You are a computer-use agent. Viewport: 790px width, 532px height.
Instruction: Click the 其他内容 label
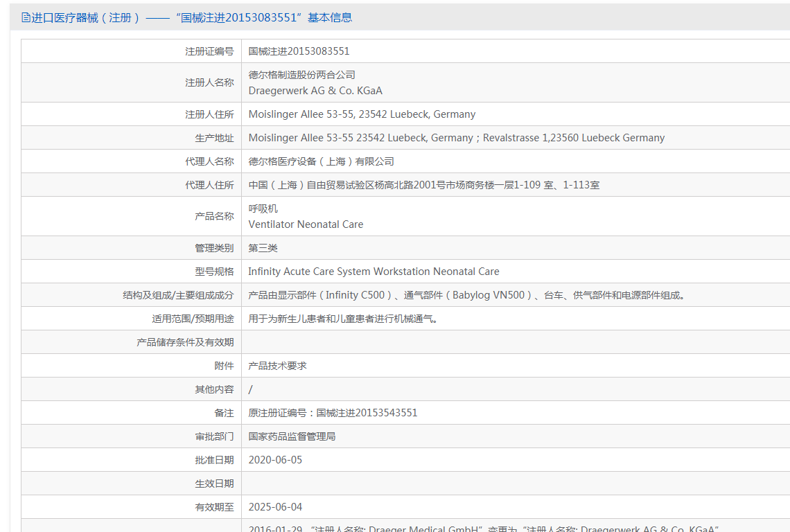(x=214, y=390)
